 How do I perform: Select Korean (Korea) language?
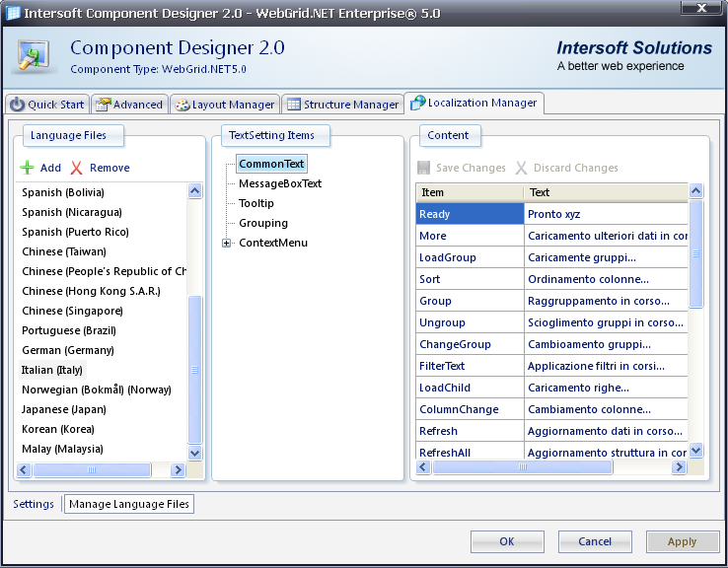58,429
